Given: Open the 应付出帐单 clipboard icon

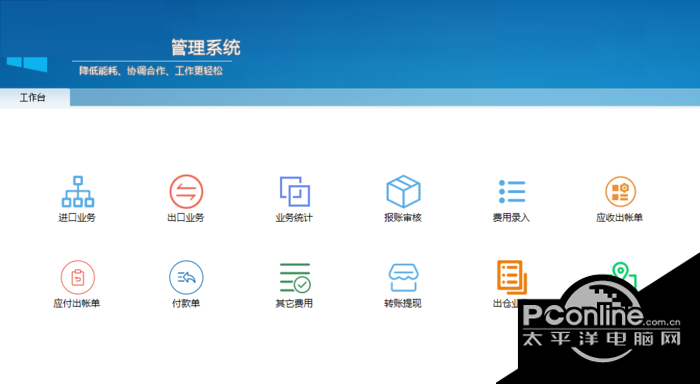Looking at the screenshot, I should [x=78, y=277].
